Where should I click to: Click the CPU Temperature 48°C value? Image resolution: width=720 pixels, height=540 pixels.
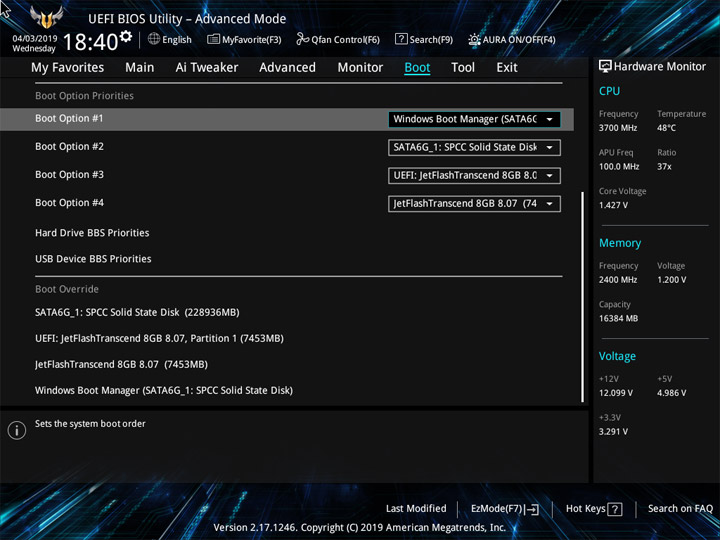[666, 128]
